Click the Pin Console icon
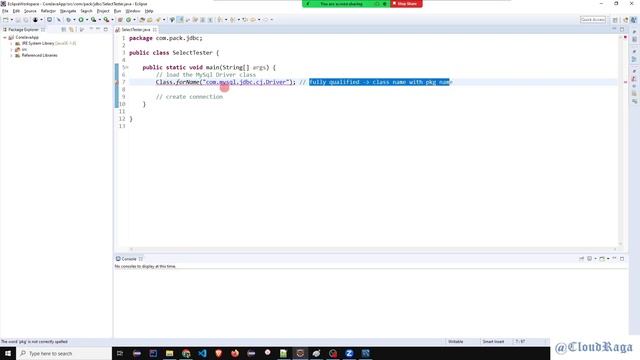 tap(581, 258)
